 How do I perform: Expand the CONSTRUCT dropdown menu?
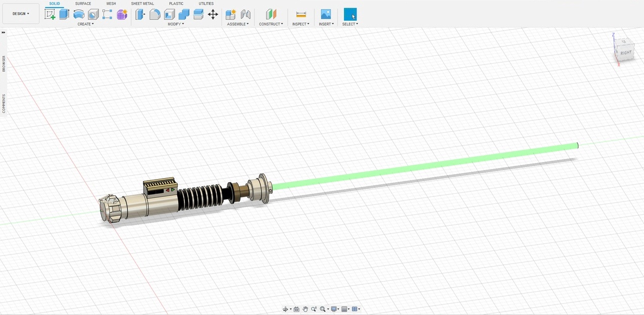click(x=271, y=24)
